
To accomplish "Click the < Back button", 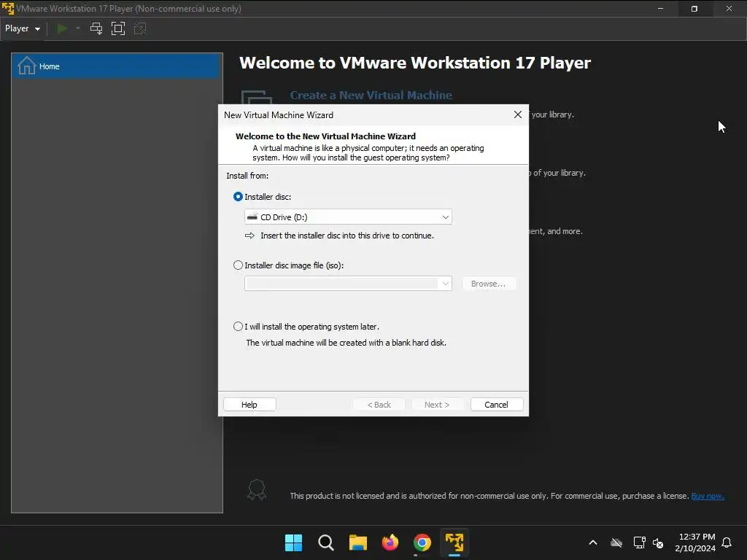I will click(x=379, y=405).
